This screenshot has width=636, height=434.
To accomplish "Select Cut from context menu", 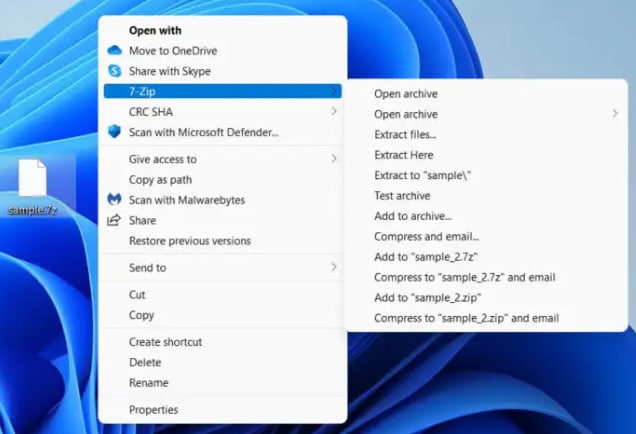I will click(223, 294).
